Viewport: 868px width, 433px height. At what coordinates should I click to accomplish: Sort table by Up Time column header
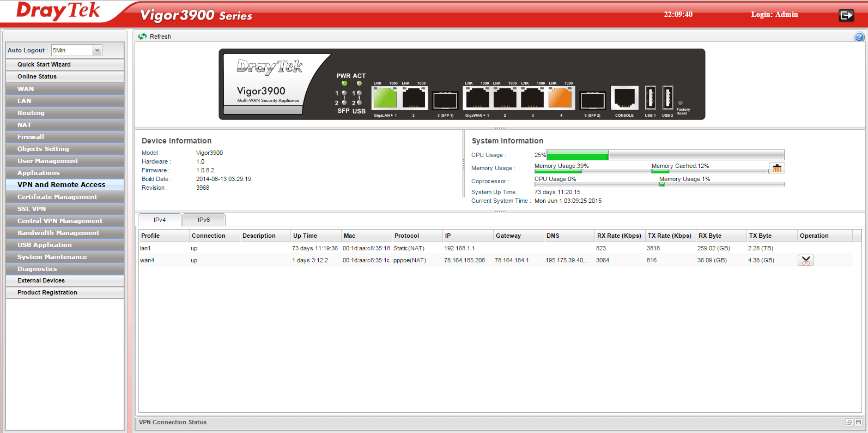(305, 236)
